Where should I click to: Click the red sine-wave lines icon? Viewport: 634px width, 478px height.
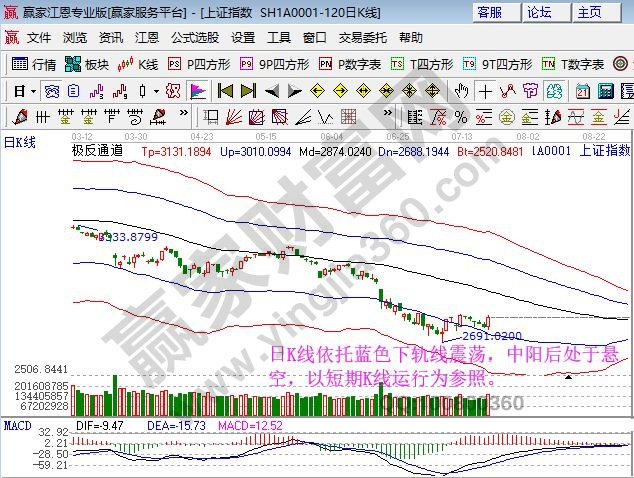(576, 117)
